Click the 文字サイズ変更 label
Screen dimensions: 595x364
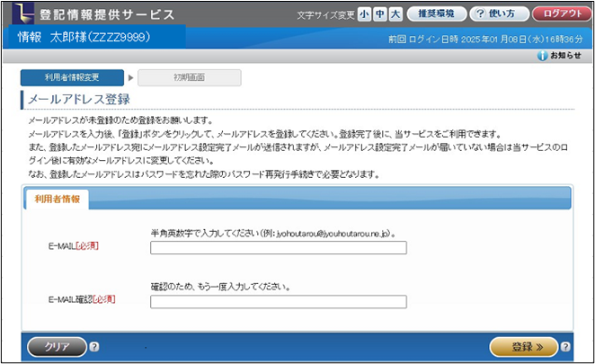325,14
